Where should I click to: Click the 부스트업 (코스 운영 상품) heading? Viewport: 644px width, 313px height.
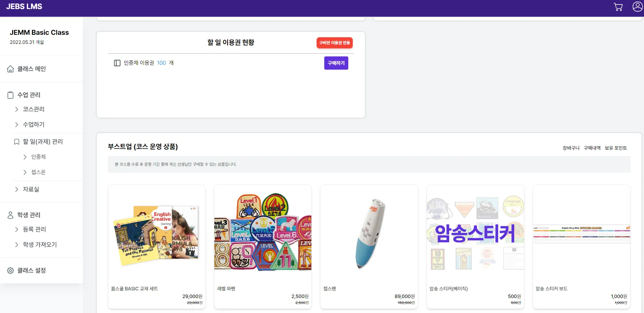pyautogui.click(x=143, y=147)
